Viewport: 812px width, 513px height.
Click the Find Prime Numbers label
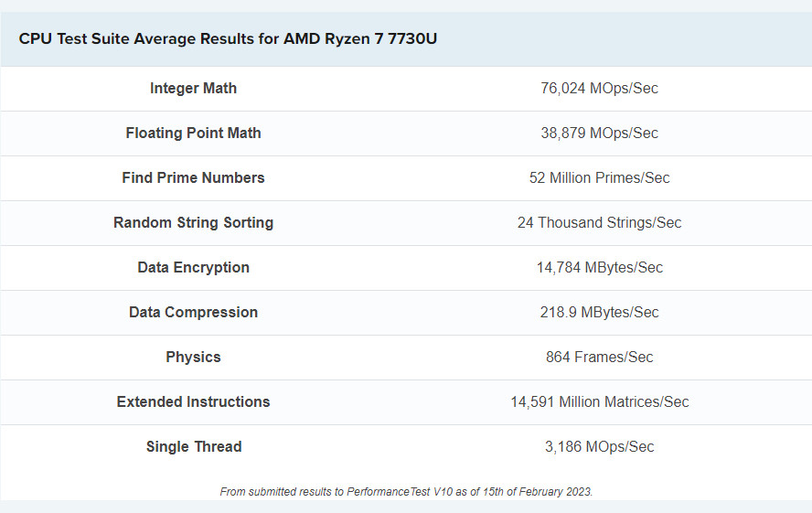click(x=193, y=178)
